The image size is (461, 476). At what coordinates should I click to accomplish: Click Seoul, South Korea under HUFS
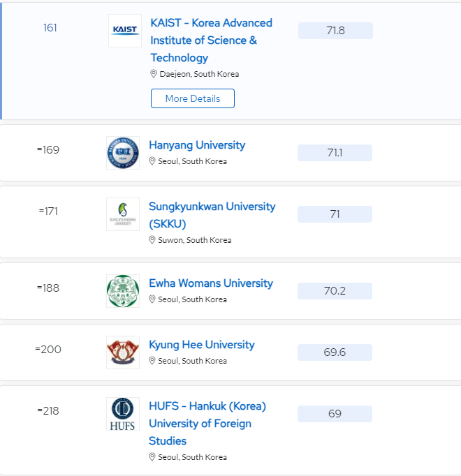192,457
